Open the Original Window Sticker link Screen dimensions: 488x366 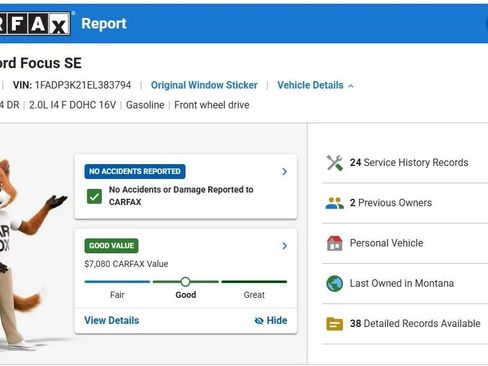(204, 85)
